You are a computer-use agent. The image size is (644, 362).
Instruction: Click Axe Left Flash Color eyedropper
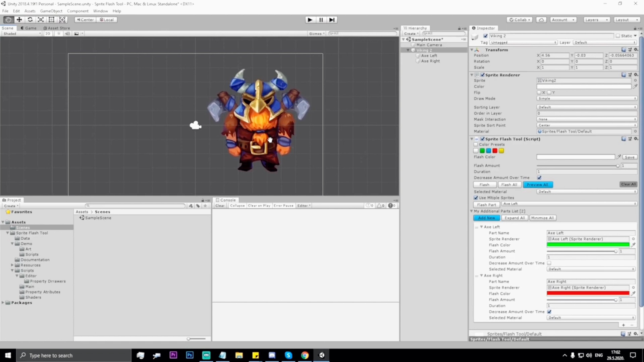point(633,245)
